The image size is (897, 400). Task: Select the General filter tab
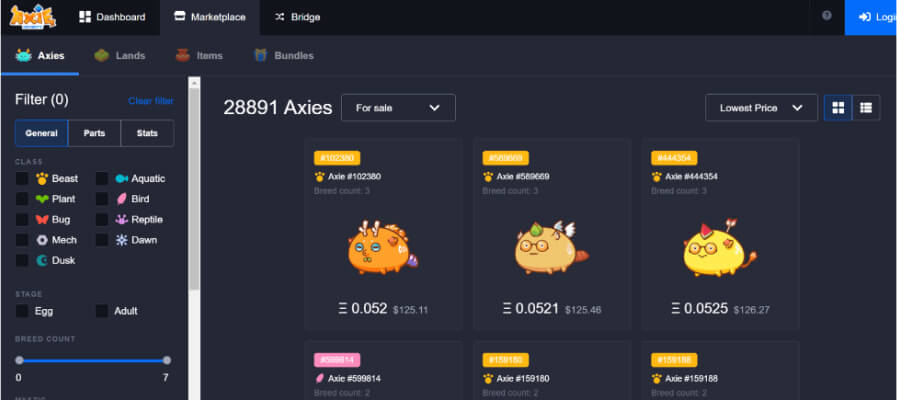tap(41, 133)
